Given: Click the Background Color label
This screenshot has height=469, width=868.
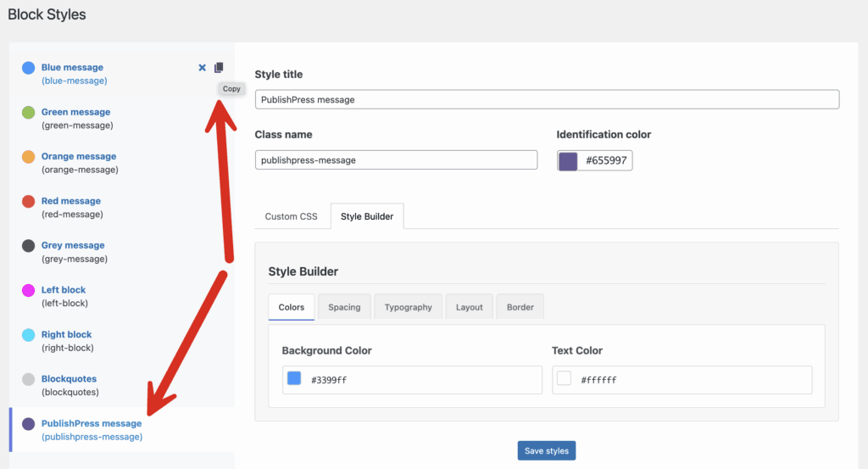Looking at the screenshot, I should pyautogui.click(x=326, y=350).
